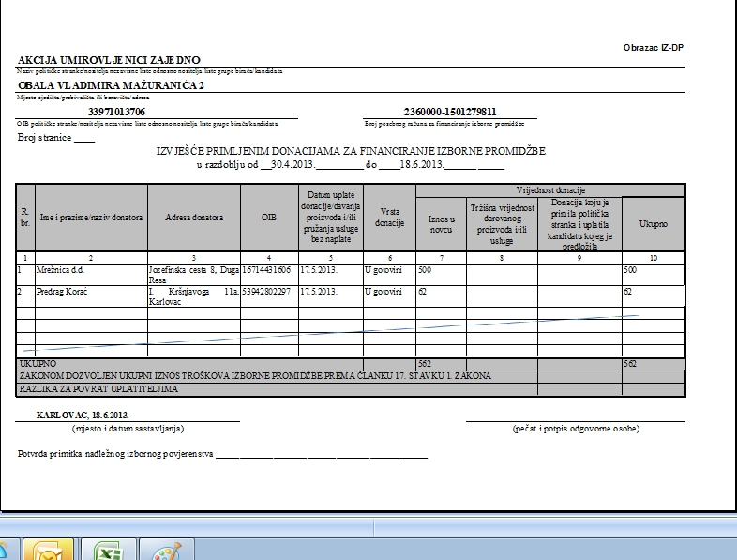
Task: Click U gotovini in Predrag Korać row
Action: click(x=384, y=292)
